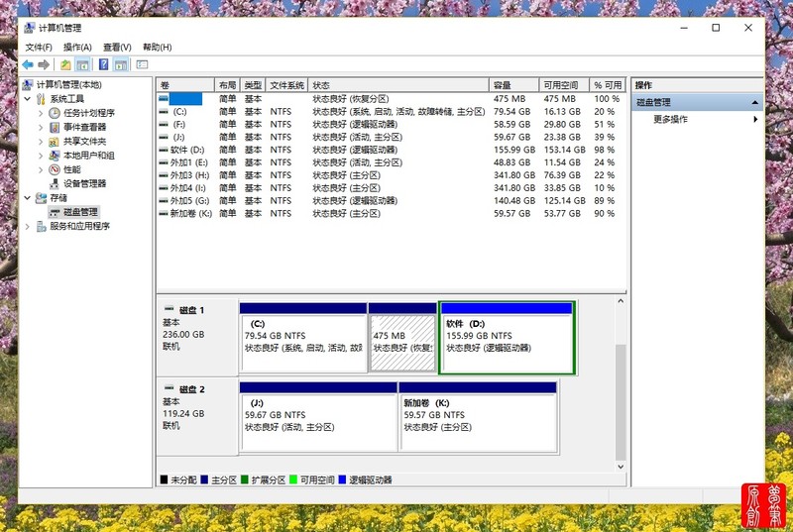Click the 服务和应用程序 icon in tree
Screen dimensions: 793x532
pyautogui.click(x=41, y=226)
